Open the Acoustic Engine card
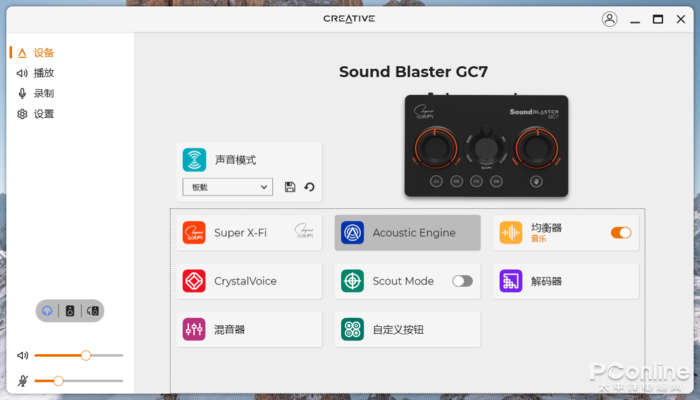Viewport: 700px width, 400px height. point(408,233)
